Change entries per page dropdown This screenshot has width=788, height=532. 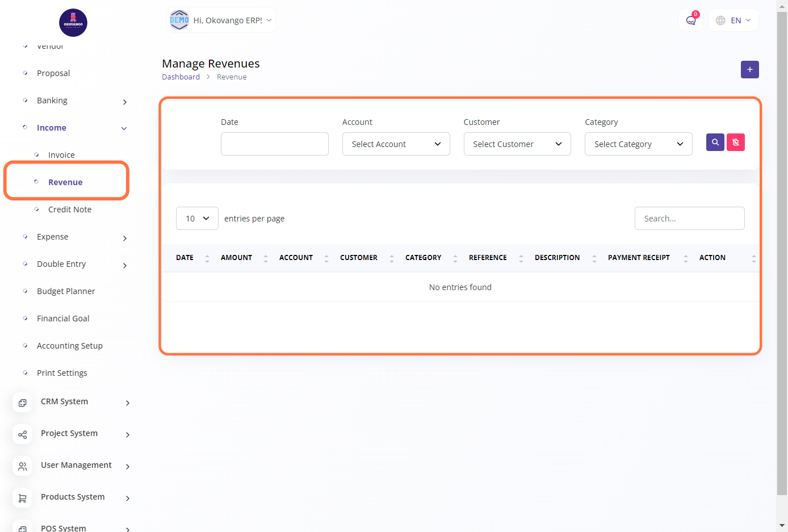(197, 219)
